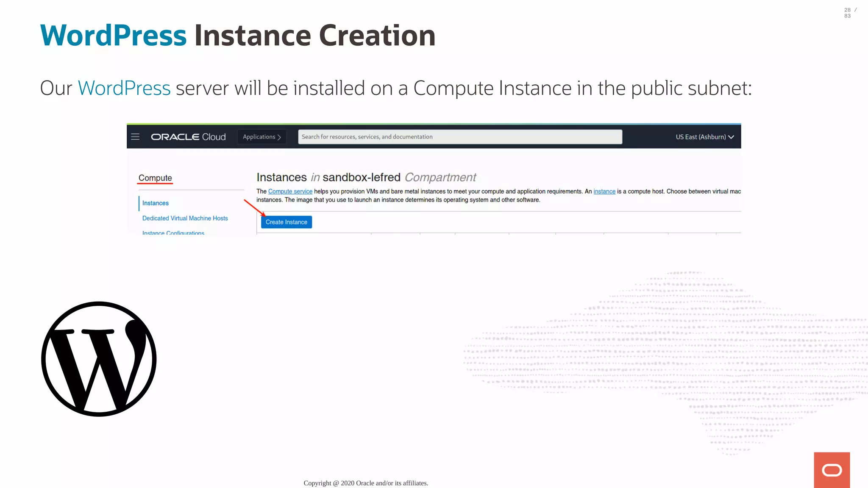Follow the Compute service link
Image resolution: width=868 pixels, height=488 pixels.
click(290, 191)
